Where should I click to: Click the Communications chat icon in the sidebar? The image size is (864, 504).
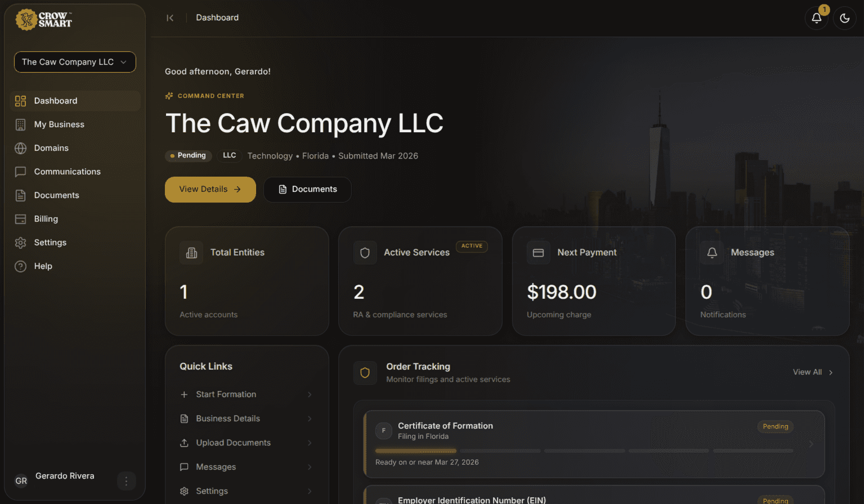[x=21, y=172]
